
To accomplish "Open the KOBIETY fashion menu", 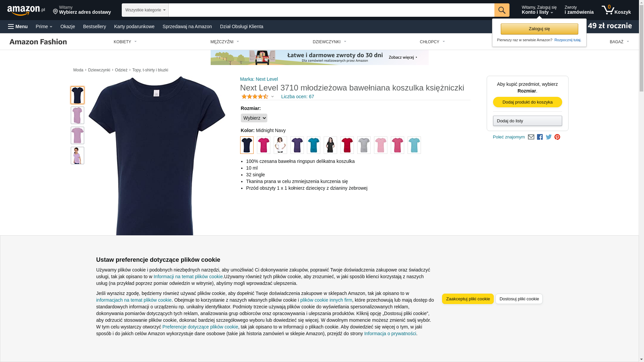I will [x=125, y=42].
